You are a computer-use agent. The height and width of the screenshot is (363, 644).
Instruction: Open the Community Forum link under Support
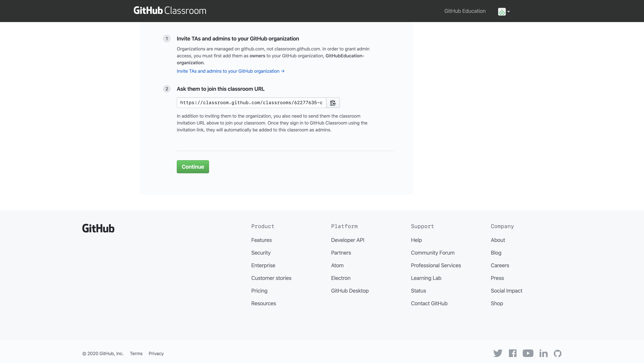[433, 253]
